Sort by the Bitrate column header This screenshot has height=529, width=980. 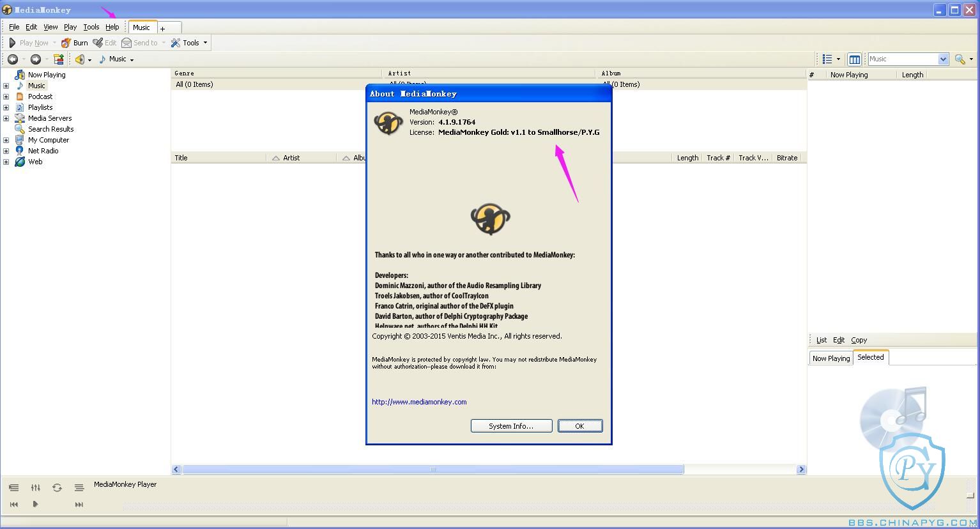tap(787, 158)
